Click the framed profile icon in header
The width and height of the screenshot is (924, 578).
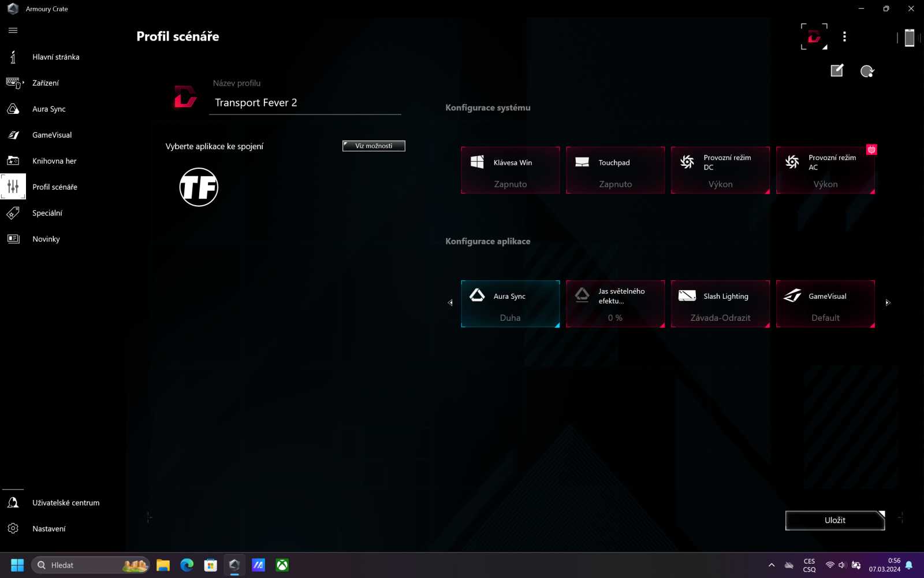[814, 36]
